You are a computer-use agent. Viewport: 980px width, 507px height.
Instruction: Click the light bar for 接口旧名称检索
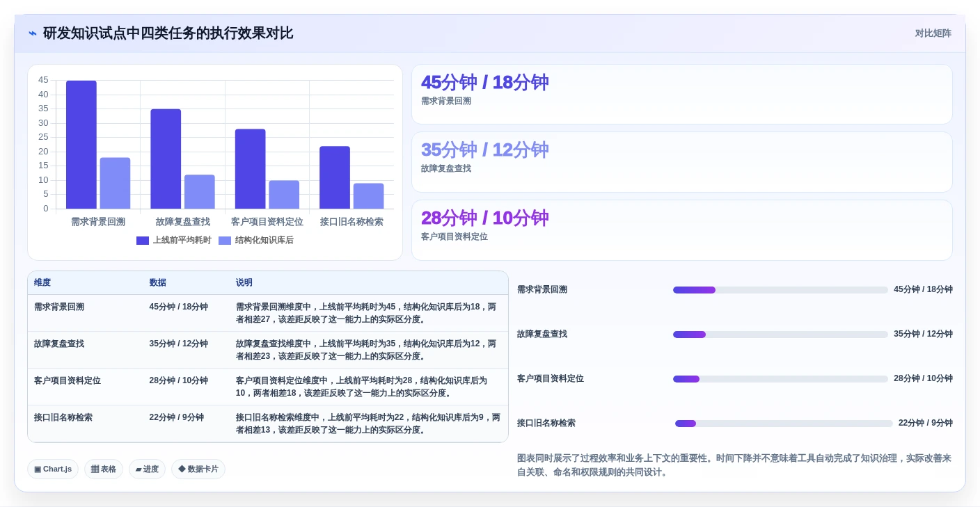click(368, 196)
